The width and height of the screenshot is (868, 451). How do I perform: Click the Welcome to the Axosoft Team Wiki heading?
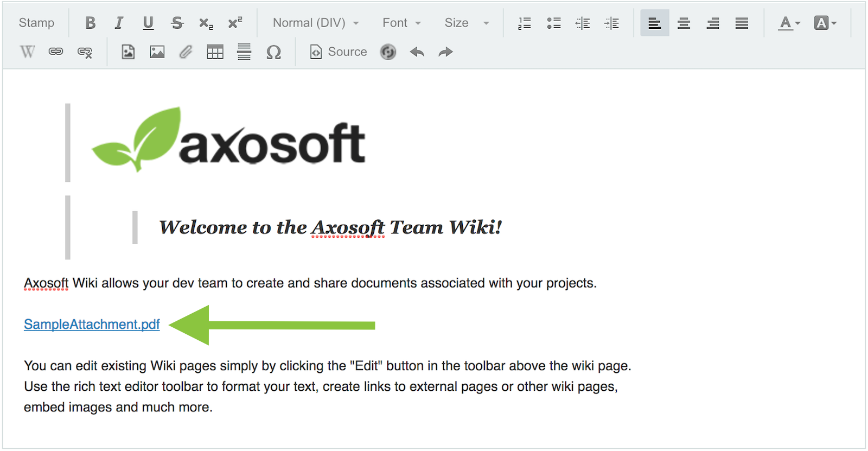click(x=330, y=227)
